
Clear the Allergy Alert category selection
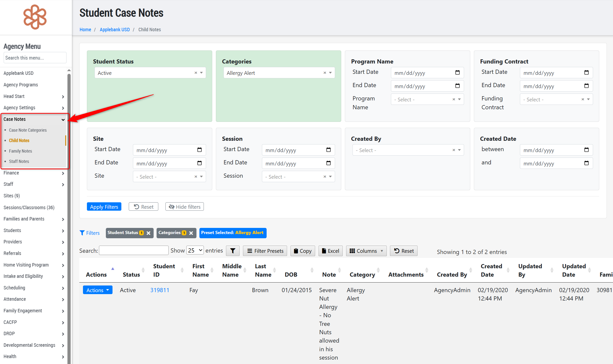[x=325, y=73]
